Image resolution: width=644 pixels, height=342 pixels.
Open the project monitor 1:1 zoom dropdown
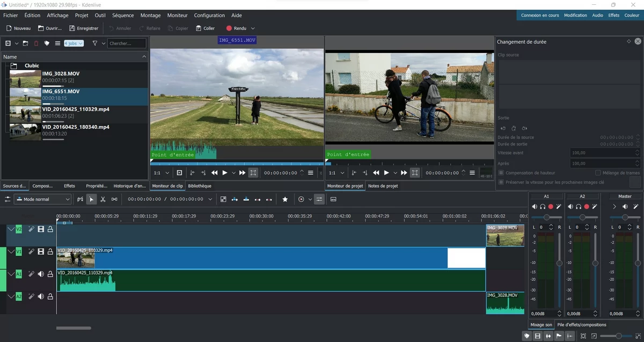click(x=336, y=173)
